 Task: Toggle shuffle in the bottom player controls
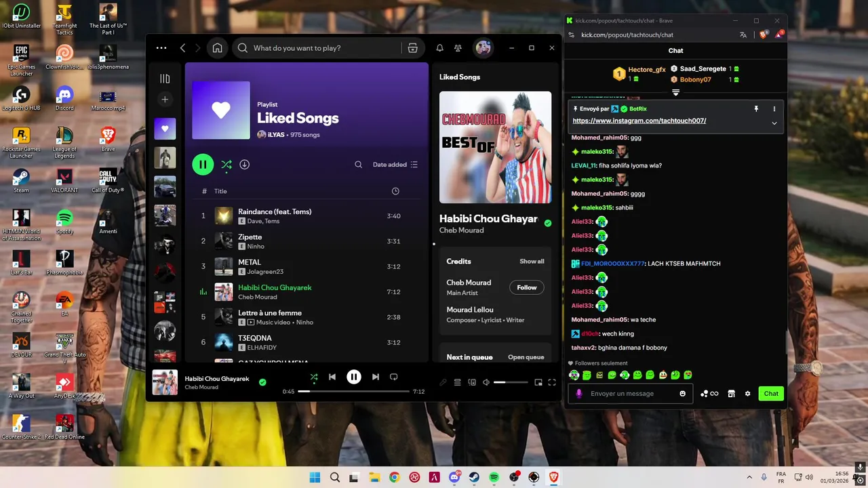click(x=313, y=377)
